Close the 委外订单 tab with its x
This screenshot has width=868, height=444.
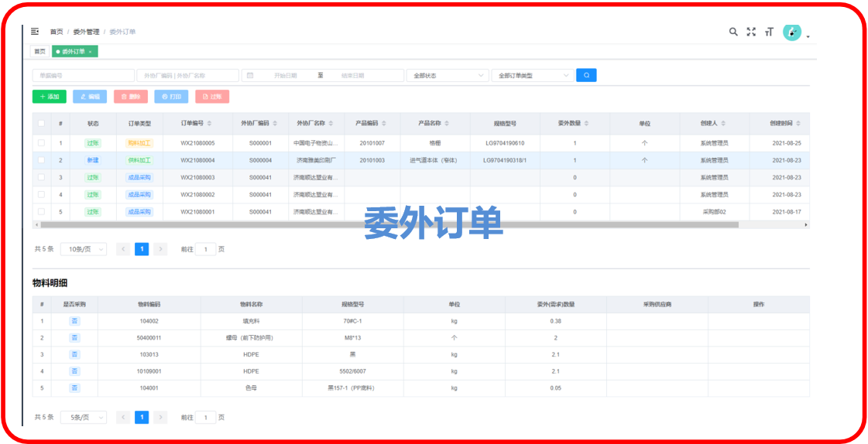point(90,52)
